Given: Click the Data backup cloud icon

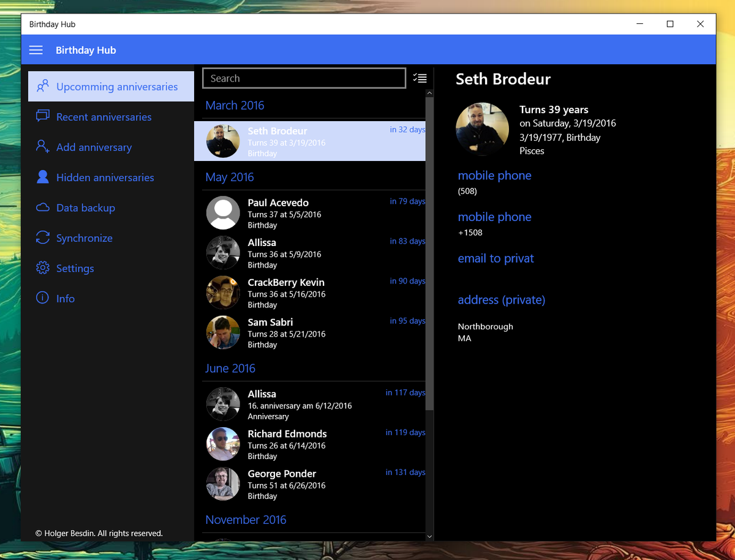Looking at the screenshot, I should tap(42, 207).
